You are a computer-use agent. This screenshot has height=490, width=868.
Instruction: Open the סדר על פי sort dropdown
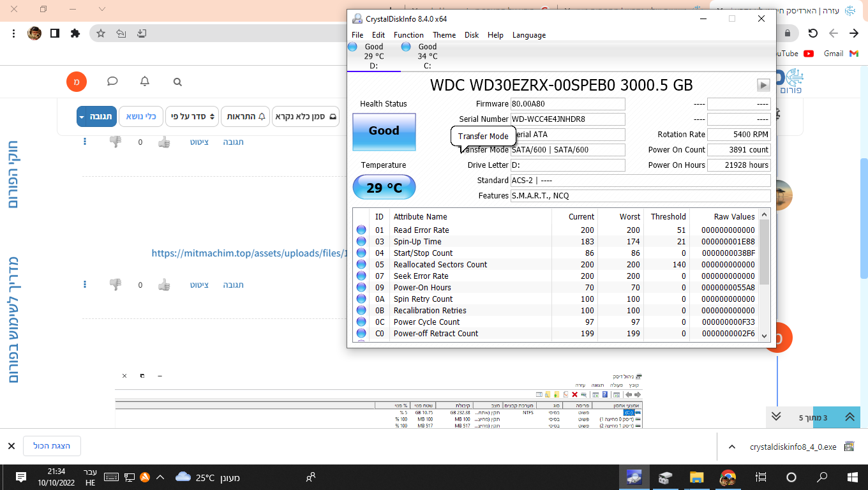[192, 117]
